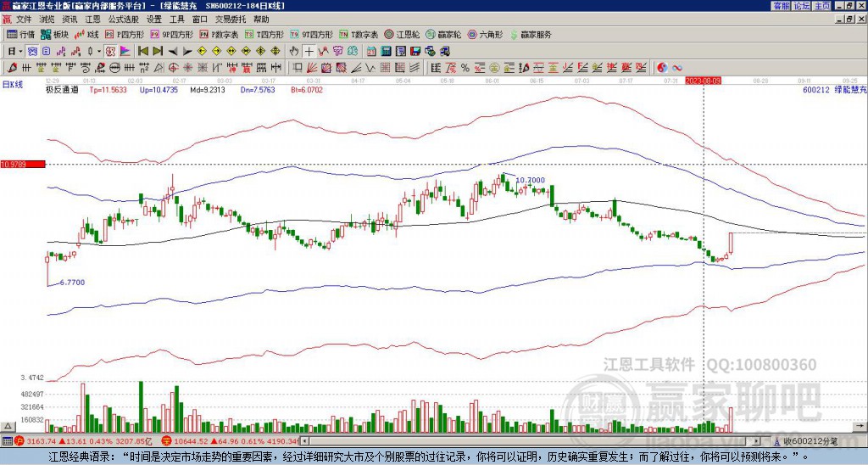Click the 主页 link

(x=821, y=5)
